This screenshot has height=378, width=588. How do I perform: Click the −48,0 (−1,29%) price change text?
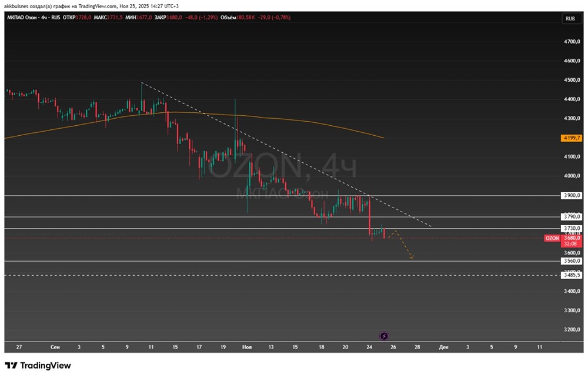[x=201, y=18]
